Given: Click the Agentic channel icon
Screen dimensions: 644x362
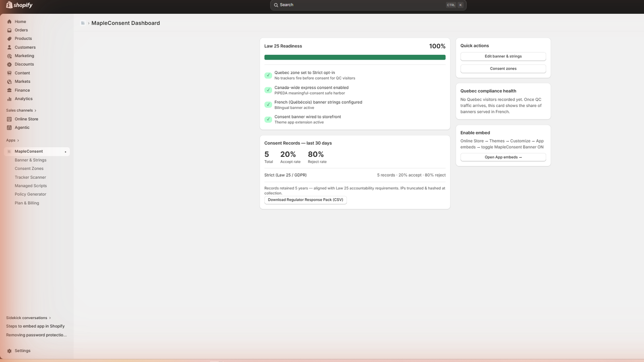Looking at the screenshot, I should click(9, 128).
